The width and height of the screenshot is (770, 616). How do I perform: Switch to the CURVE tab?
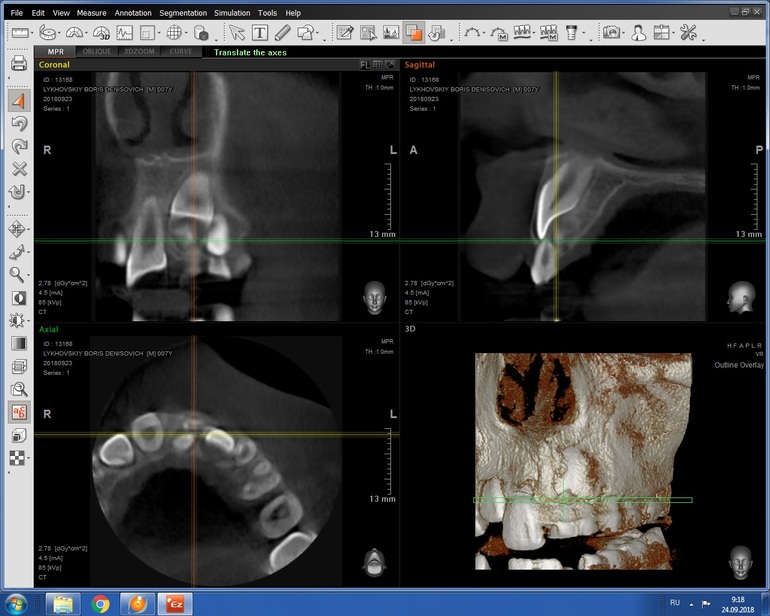pyautogui.click(x=179, y=51)
